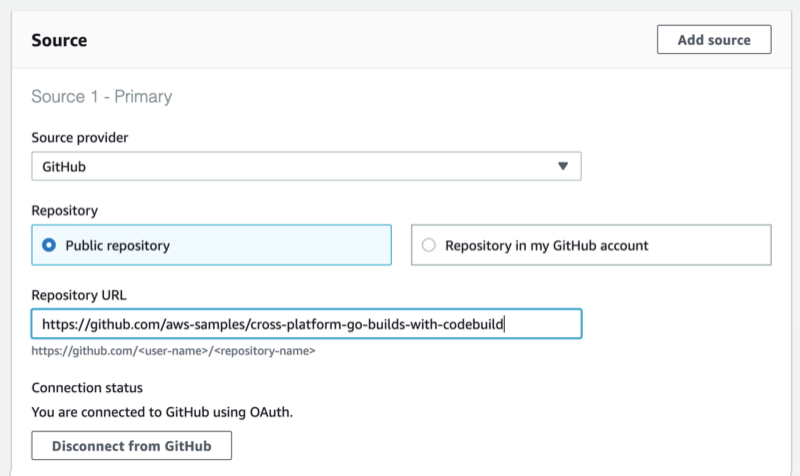Focus the Repository URL input field
800x476 pixels.
tap(306, 325)
